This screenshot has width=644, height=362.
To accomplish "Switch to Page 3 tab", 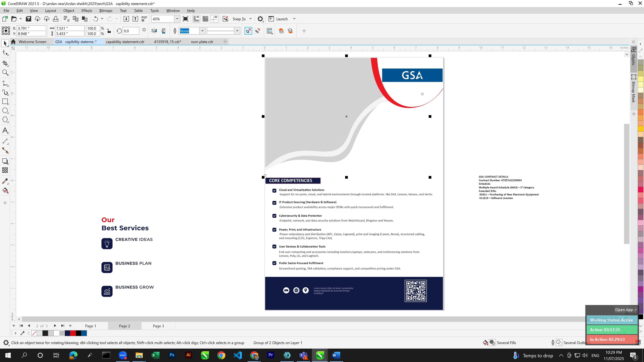I will click(x=158, y=326).
